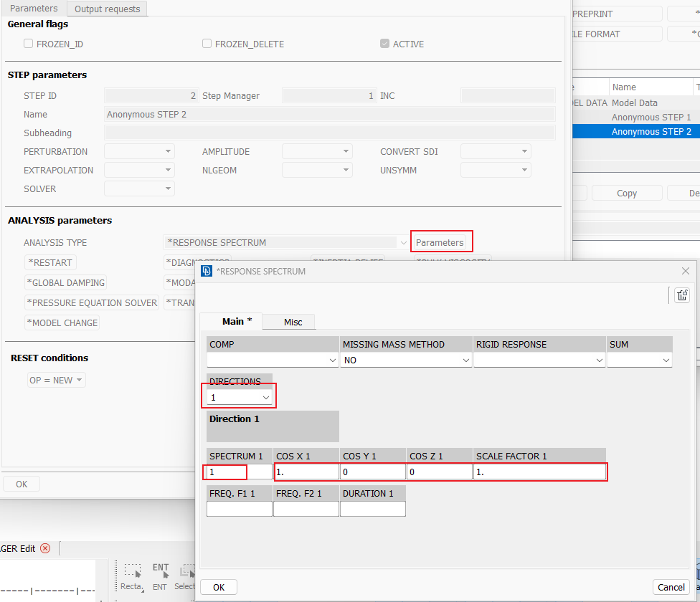700x602 pixels.
Task: Click the pin icon in RESPONSE SPECTRUM dialog
Action: click(682, 295)
